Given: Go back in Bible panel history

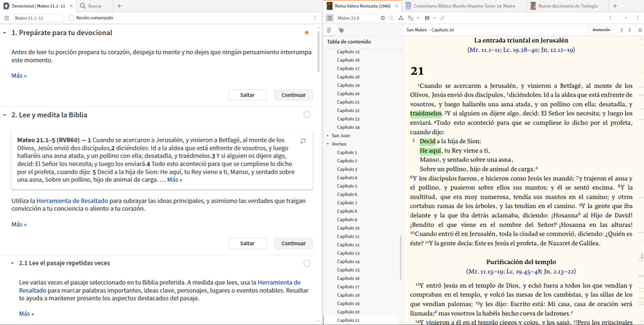Looking at the screenshot, I should (x=611, y=18).
